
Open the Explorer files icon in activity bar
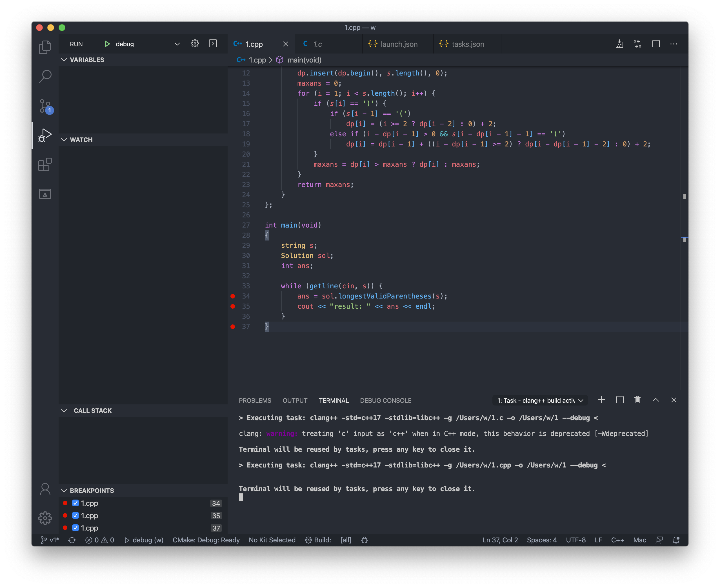click(x=45, y=47)
